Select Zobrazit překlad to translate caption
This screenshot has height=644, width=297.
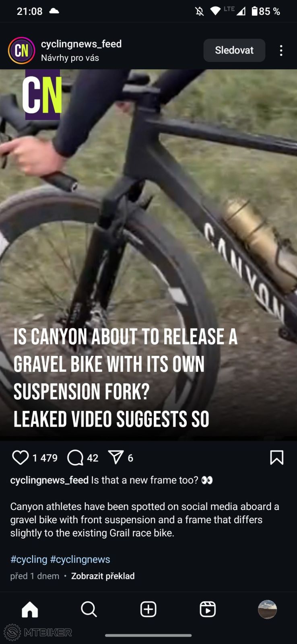coord(103,576)
